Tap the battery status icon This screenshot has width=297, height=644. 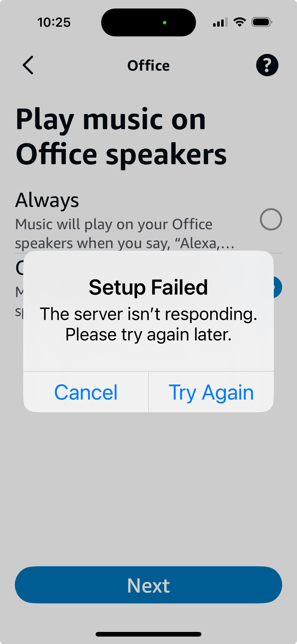(x=262, y=22)
